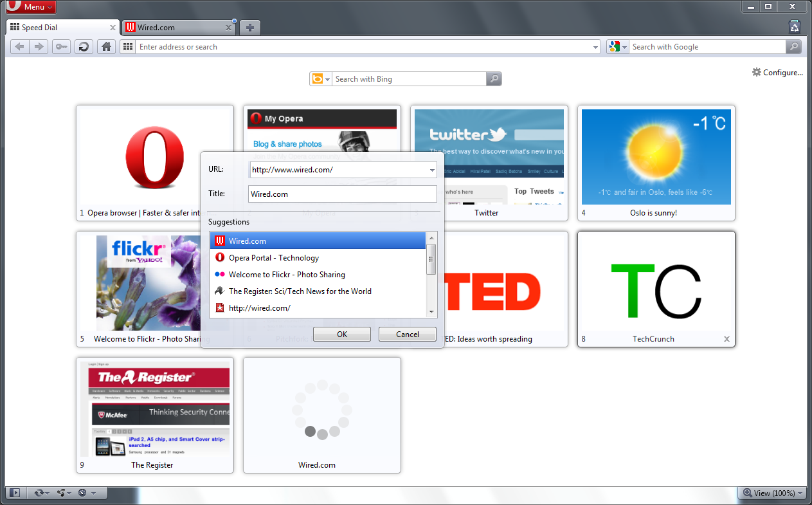Focus the Enter address or search field
The image size is (812, 505).
pyautogui.click(x=363, y=46)
